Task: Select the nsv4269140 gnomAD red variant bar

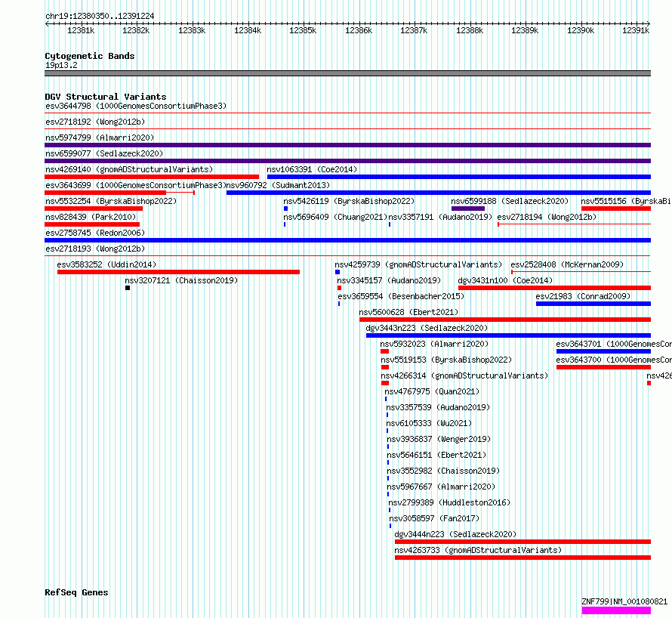Action: coord(152,177)
